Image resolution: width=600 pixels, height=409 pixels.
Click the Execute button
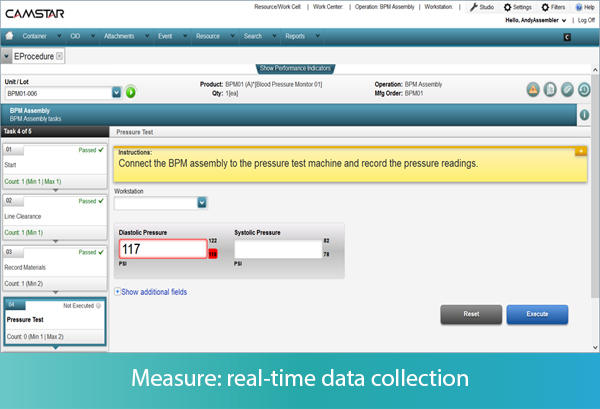pyautogui.click(x=537, y=314)
